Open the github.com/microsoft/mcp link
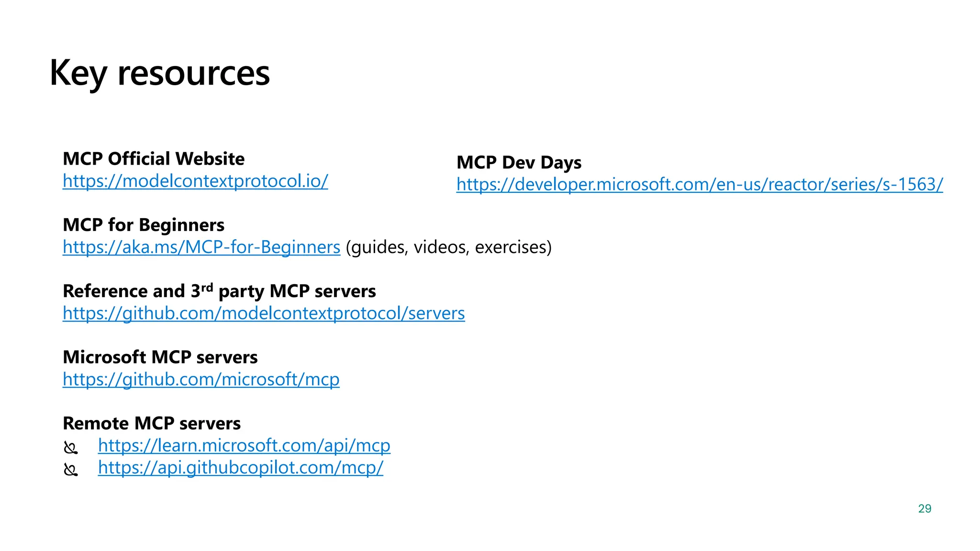This screenshot has width=980, height=551. click(x=201, y=379)
